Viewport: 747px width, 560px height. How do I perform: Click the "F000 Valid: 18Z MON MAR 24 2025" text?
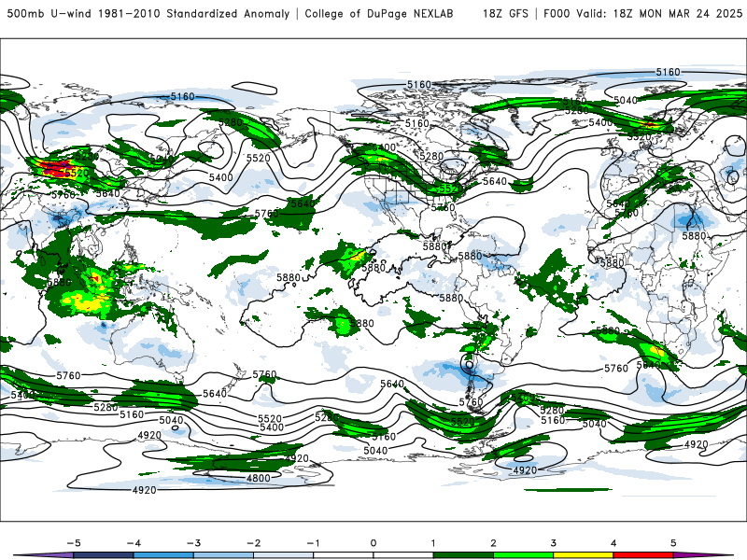pos(642,13)
